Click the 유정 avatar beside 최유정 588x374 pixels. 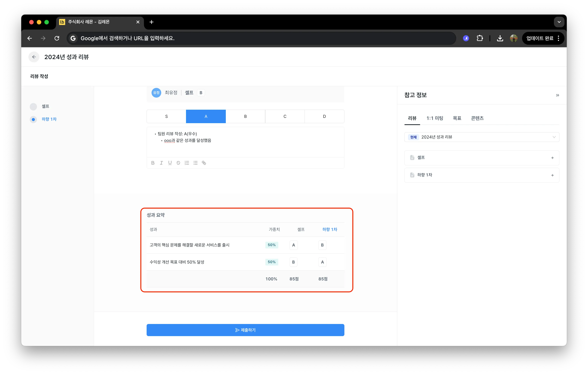[x=156, y=93]
